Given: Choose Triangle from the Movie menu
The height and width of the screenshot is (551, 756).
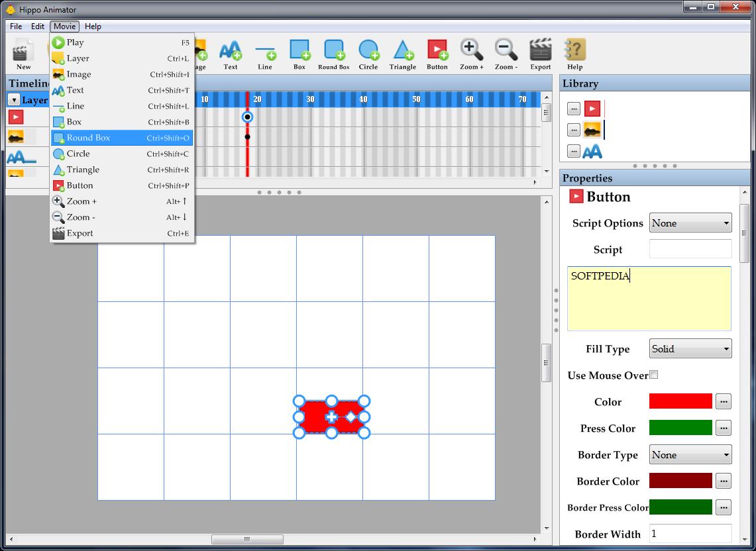Looking at the screenshot, I should pos(122,170).
